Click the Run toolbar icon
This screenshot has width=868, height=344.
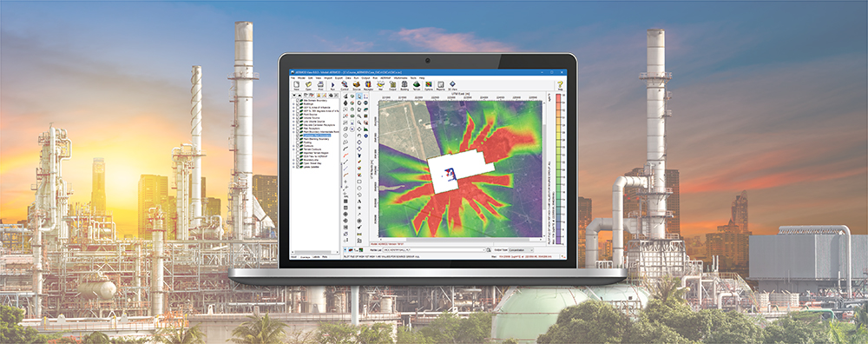coord(332,86)
